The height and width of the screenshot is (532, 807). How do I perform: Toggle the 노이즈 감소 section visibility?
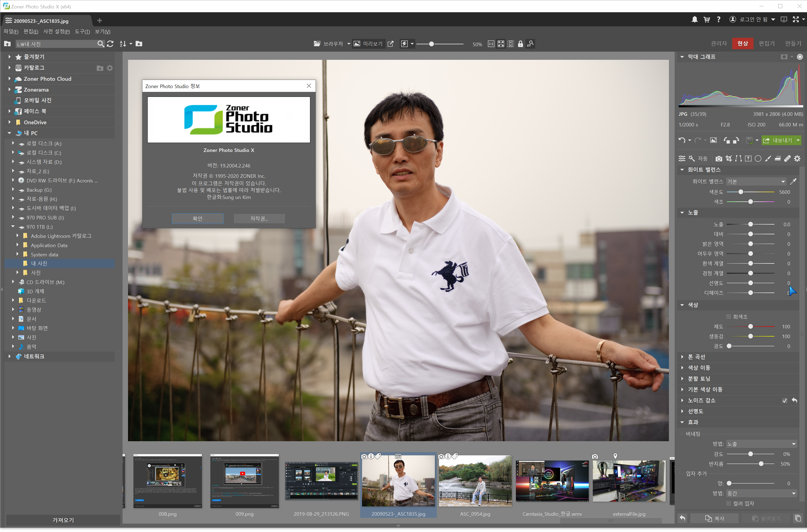pyautogui.click(x=681, y=400)
